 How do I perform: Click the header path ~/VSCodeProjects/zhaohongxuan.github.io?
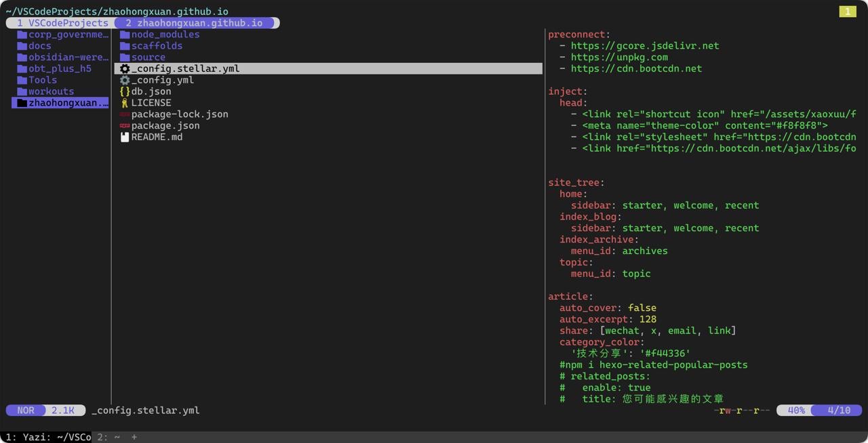pos(117,12)
